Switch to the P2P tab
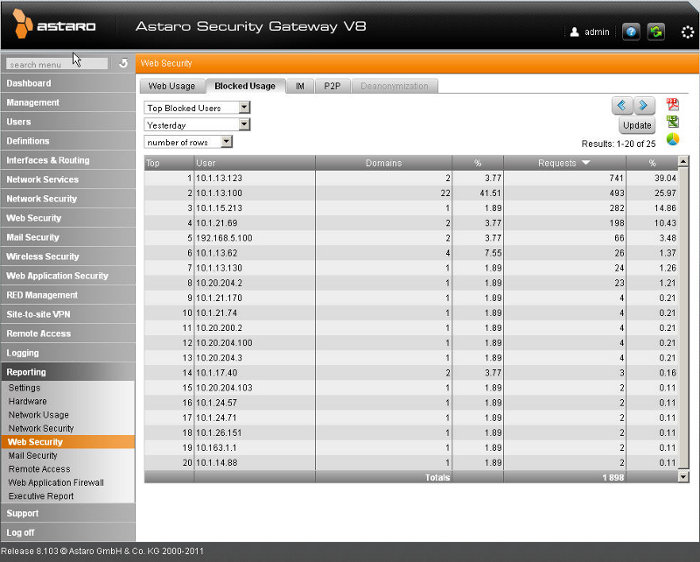700x562 pixels. (332, 86)
